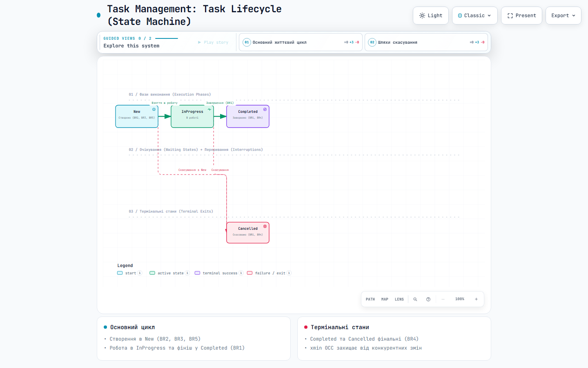Zoom in with the plus icon
The image size is (588, 368).
[x=476, y=299]
